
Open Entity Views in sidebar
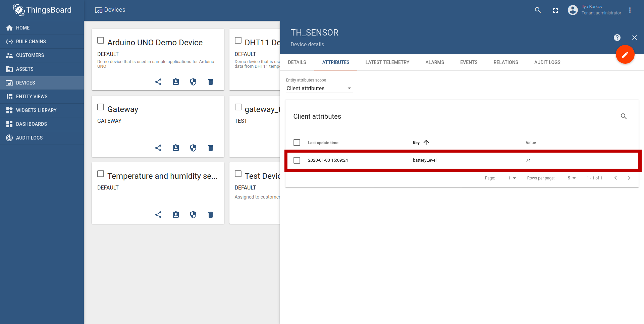(x=42, y=97)
